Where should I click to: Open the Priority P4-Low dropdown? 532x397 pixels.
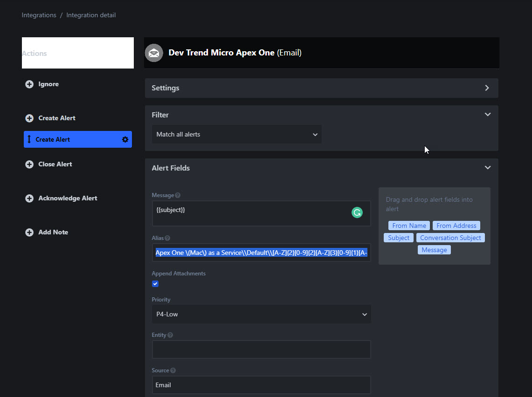[261, 314]
